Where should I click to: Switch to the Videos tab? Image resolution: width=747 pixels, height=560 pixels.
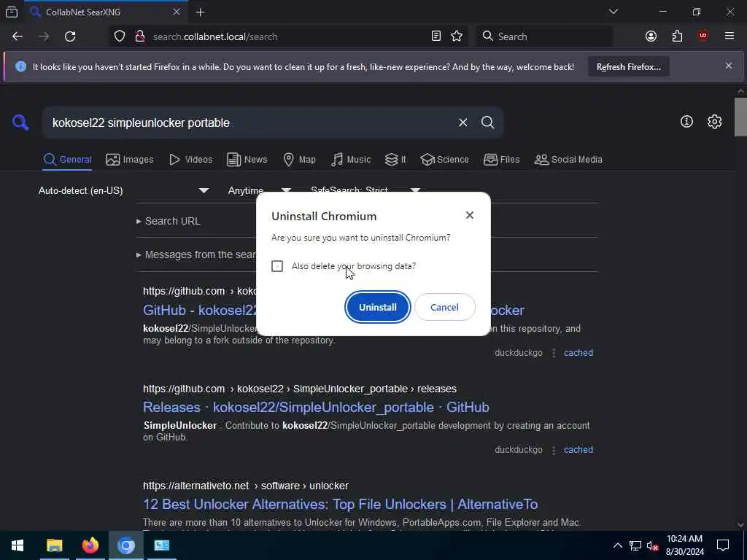tap(191, 160)
